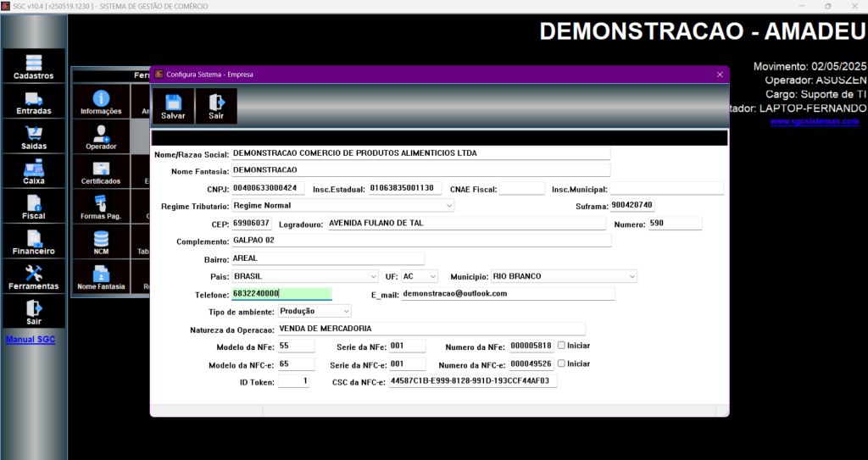The height and width of the screenshot is (460, 868).
Task: Click the Insc.Estadual input field
Action: (405, 188)
